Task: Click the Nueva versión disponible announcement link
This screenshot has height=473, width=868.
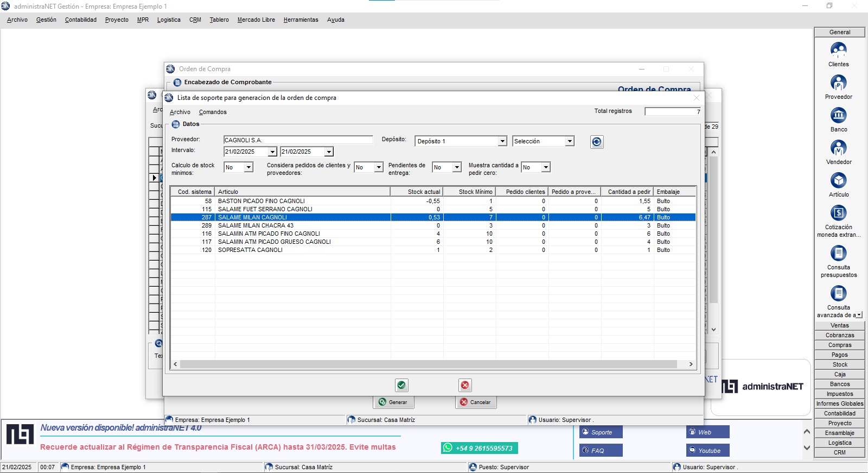Action: 121,428
